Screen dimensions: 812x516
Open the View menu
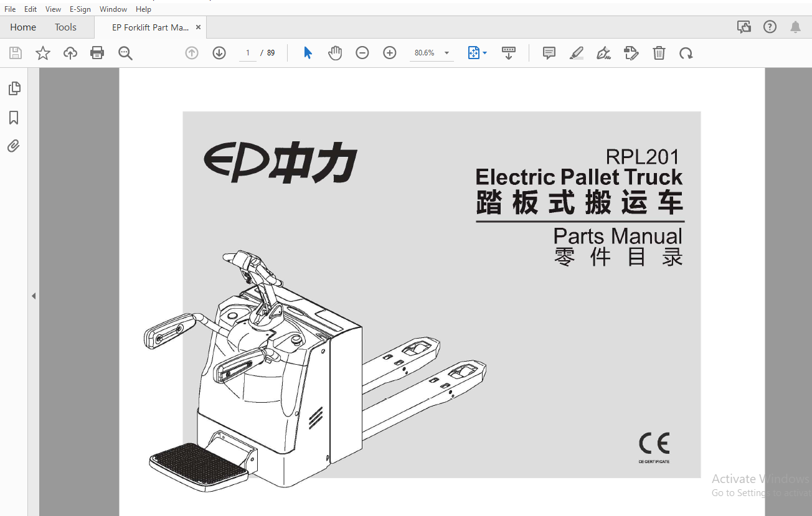point(54,9)
